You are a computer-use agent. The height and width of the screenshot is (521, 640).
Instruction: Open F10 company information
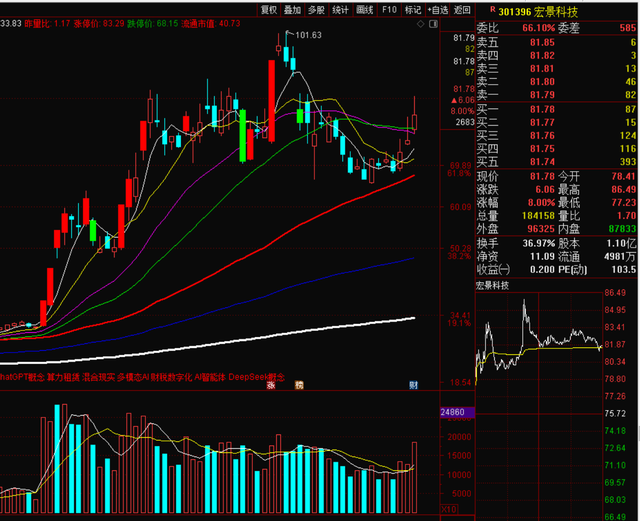tap(389, 10)
